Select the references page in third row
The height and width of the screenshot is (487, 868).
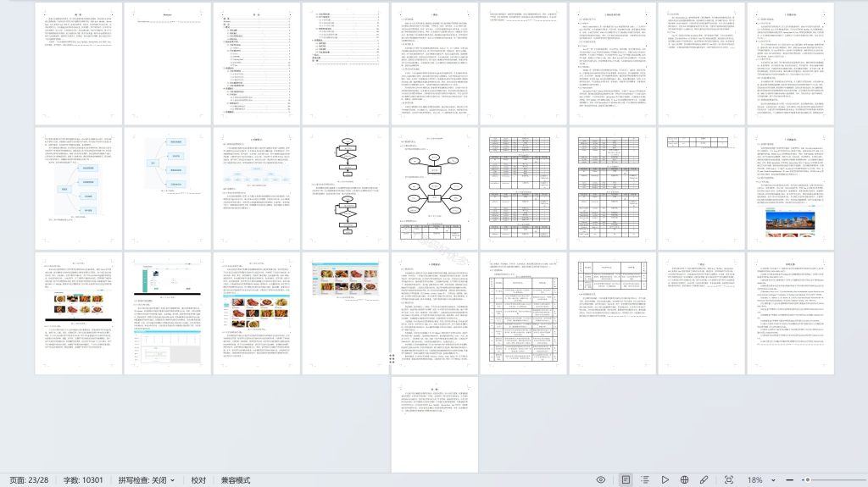(x=791, y=313)
